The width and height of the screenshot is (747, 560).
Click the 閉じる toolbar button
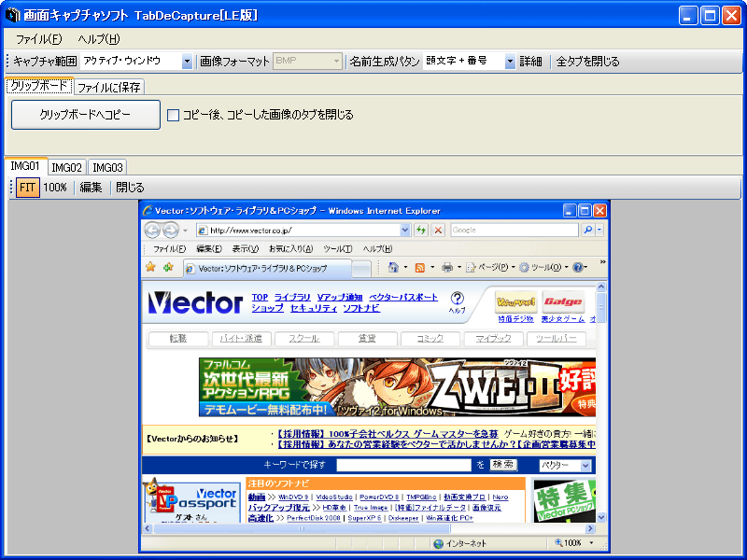(130, 188)
